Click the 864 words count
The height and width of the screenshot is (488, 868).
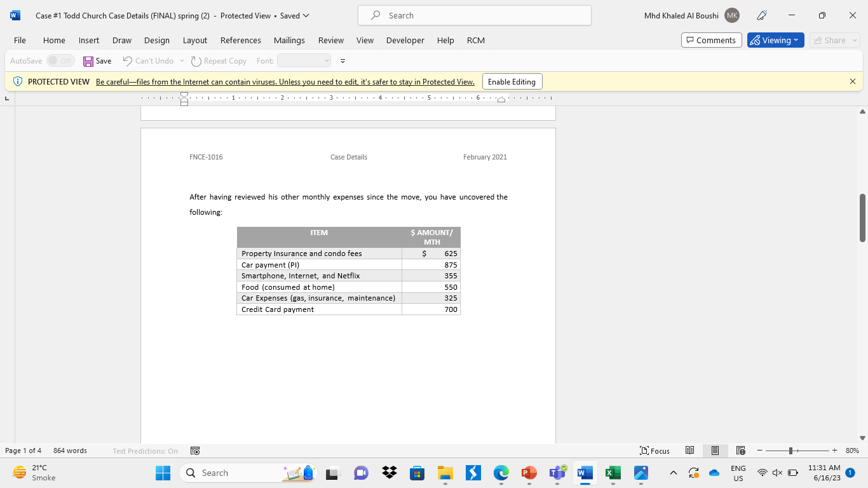(x=70, y=451)
